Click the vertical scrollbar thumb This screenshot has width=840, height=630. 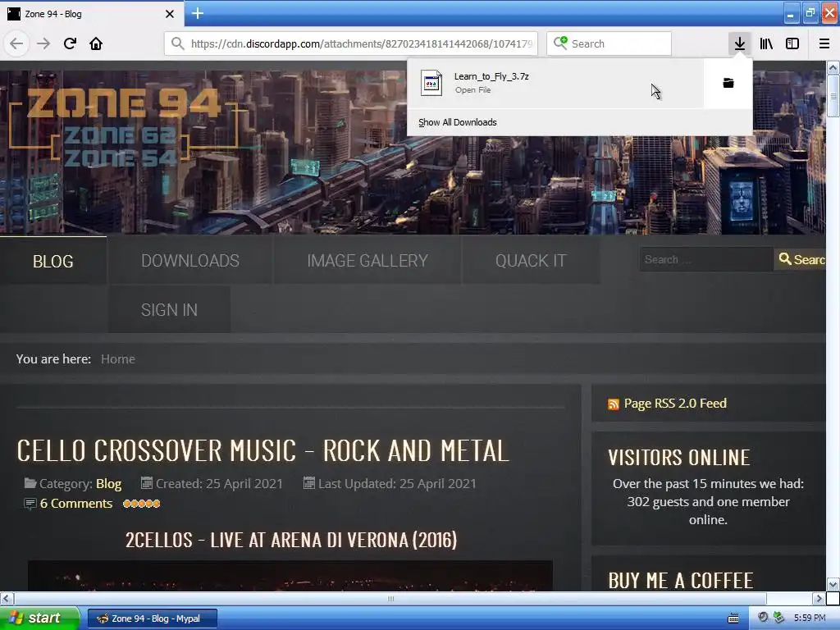[833, 96]
